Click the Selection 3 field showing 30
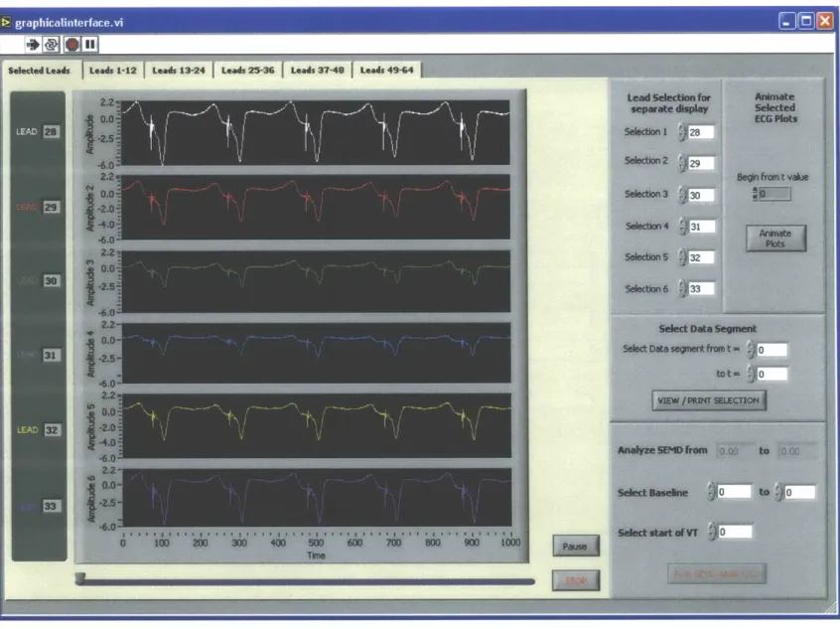The image size is (840, 629). [x=701, y=195]
